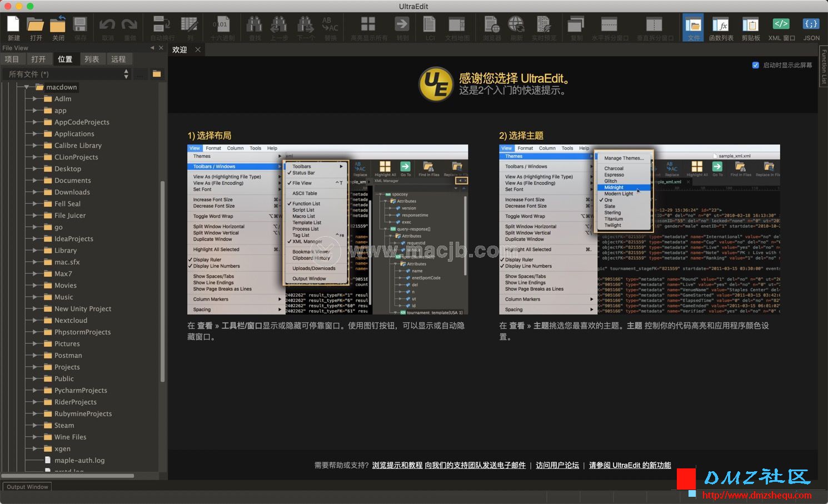Click the 选择布局 layout tutorial thumbnail
This screenshot has height=504, width=828.
(327, 229)
